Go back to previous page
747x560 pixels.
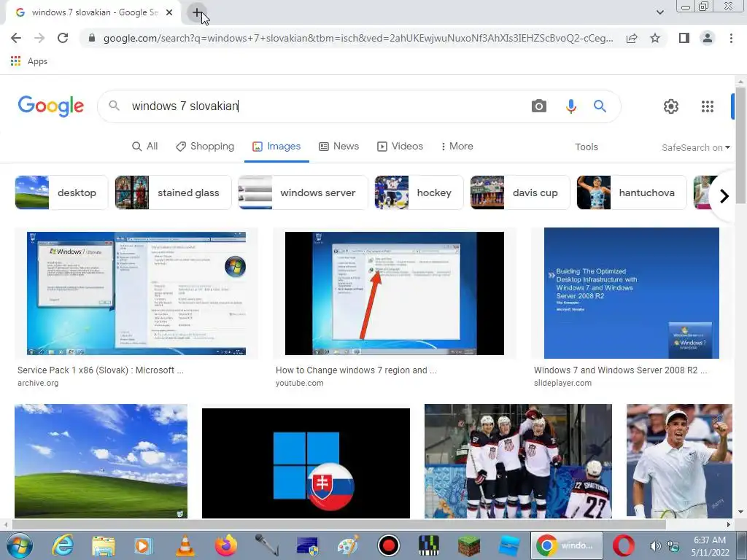point(16,38)
